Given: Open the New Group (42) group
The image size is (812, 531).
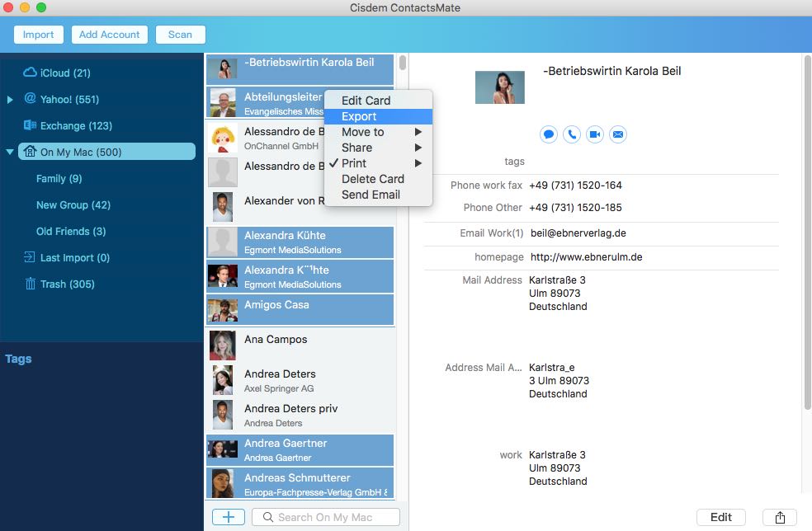Looking at the screenshot, I should point(73,205).
